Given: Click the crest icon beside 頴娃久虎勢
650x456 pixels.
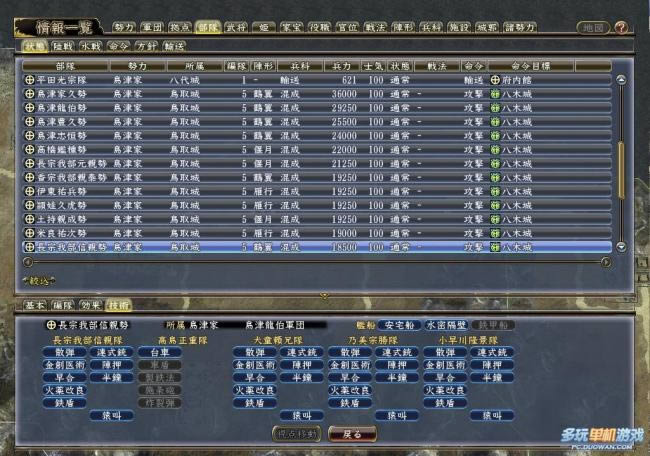Looking at the screenshot, I should (29, 205).
